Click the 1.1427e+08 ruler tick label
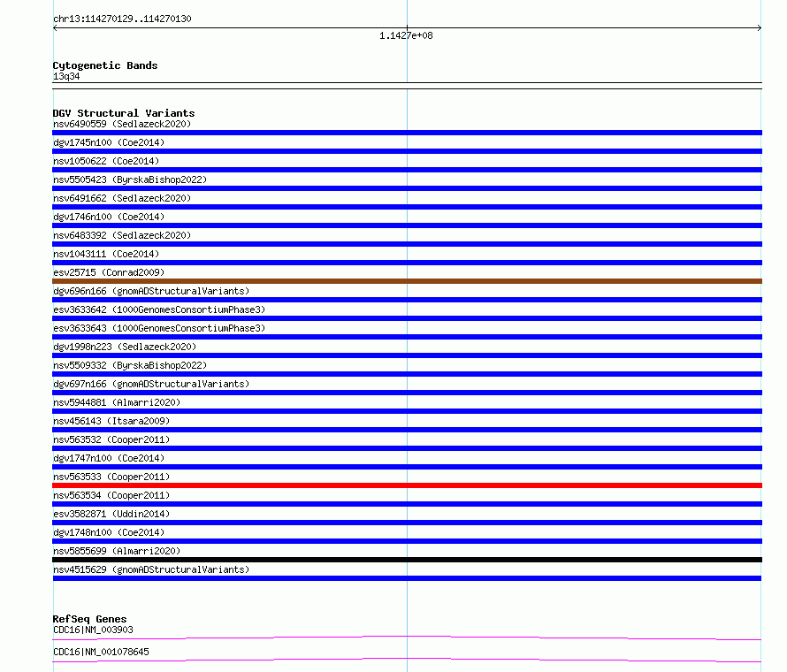 (x=406, y=35)
